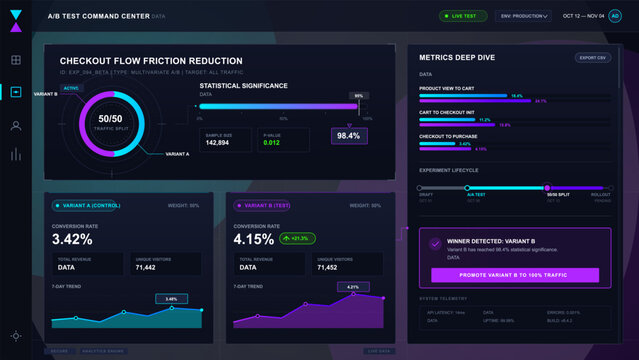Click Variant B conversion rate 4.15%
This screenshot has width=639, height=360.
[253, 239]
